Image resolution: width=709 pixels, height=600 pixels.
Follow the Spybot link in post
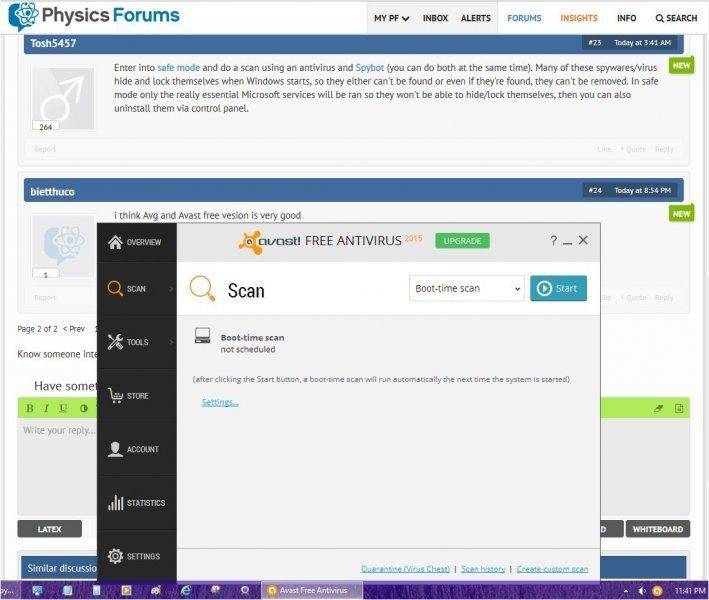[x=369, y=68]
